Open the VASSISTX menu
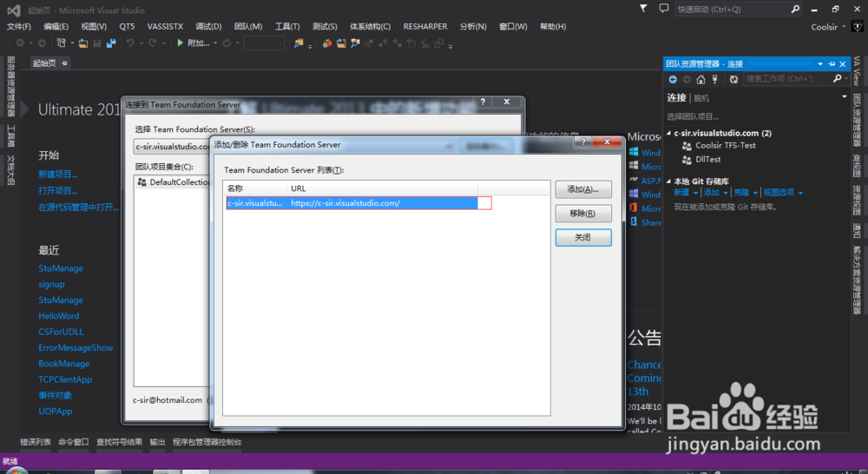 pyautogui.click(x=165, y=27)
